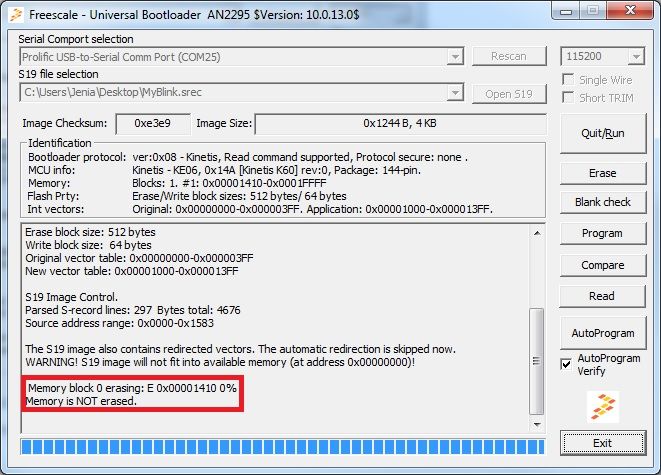This screenshot has height=475, width=661.
Task: Click the Image Checksum 0xe3e9 field
Action: (153, 123)
